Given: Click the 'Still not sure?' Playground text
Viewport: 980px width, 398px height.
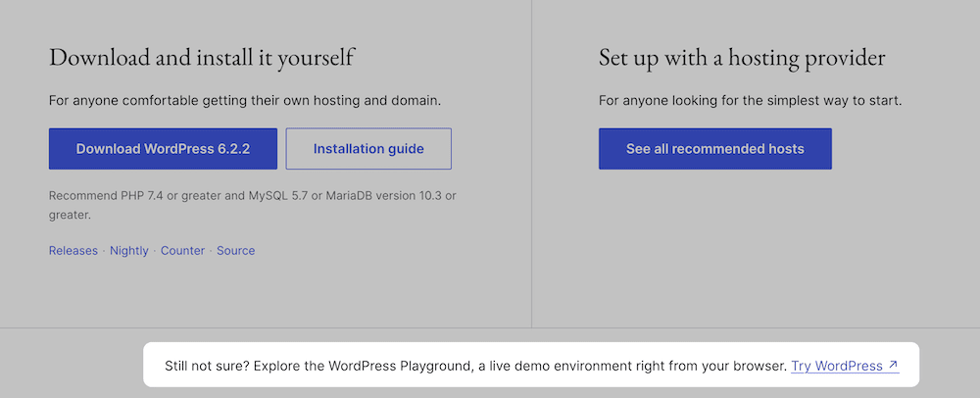Looking at the screenshot, I should tap(475, 366).
